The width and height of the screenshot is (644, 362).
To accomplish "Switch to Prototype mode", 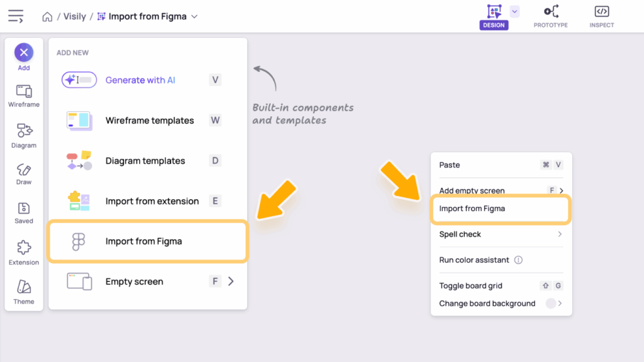I will pyautogui.click(x=550, y=16).
